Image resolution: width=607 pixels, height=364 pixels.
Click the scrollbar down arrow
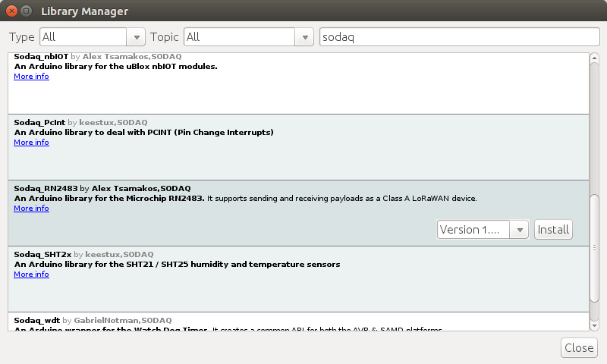point(594,326)
